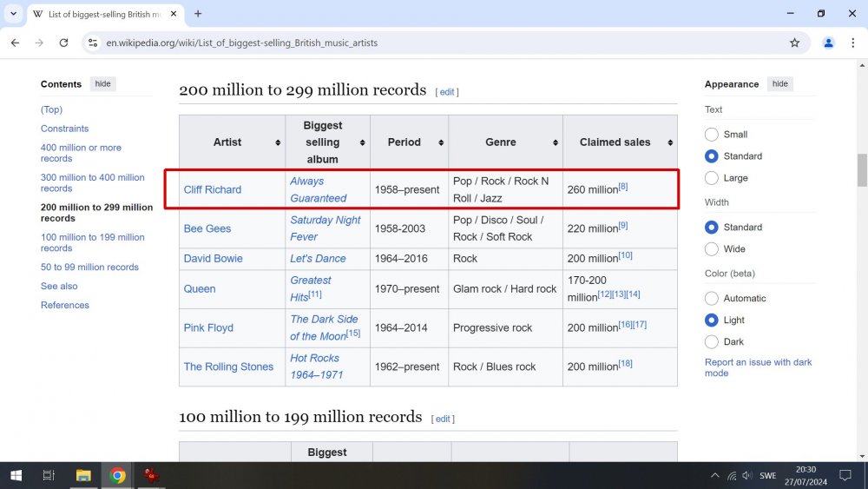Open the tab search dropdown arrow

[x=14, y=14]
